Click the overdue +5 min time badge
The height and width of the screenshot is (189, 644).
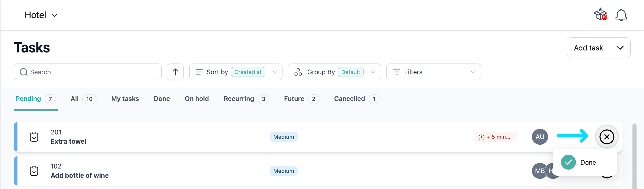pos(495,137)
